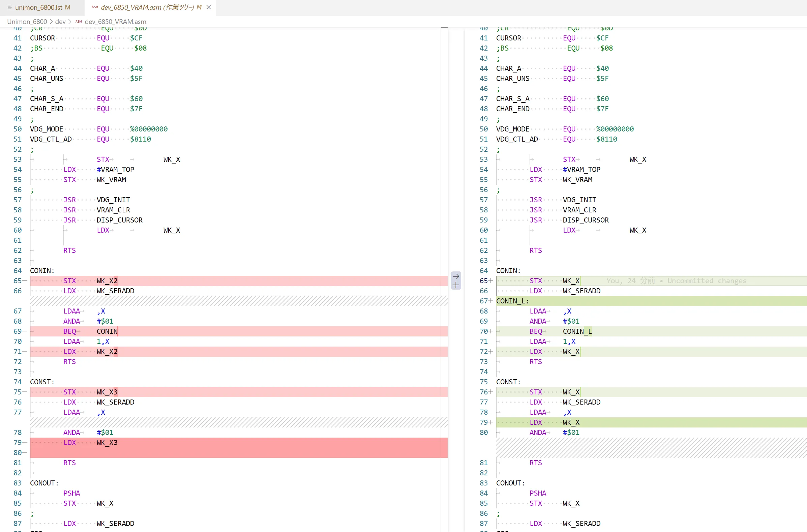Click WK_VRAM operand in right pane
Viewport: 807px width, 532px height.
tap(577, 179)
